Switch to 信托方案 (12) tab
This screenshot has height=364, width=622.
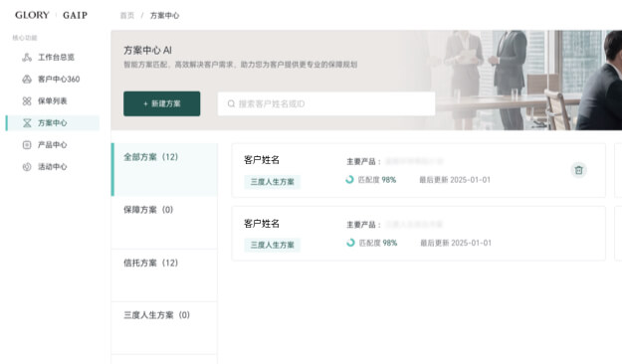pos(164,275)
